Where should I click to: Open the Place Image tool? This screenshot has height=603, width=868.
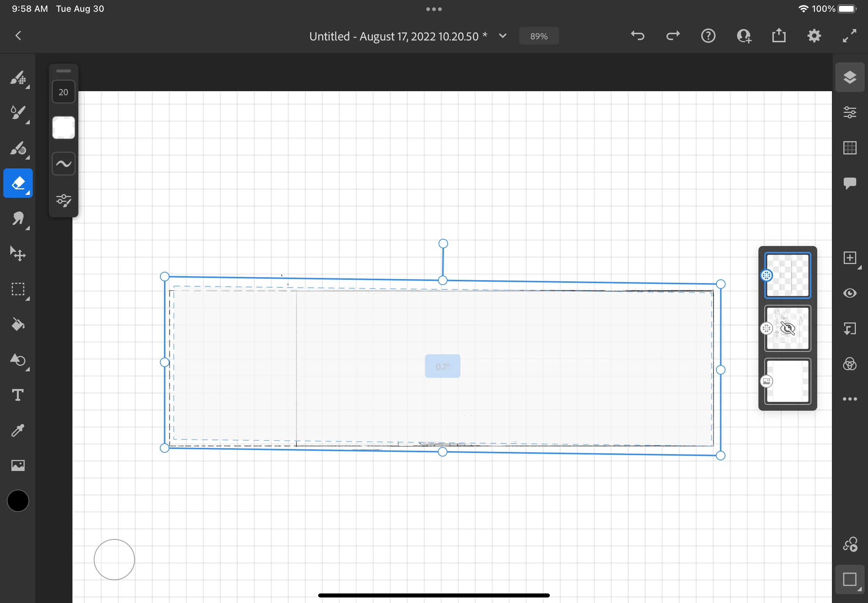tap(18, 465)
